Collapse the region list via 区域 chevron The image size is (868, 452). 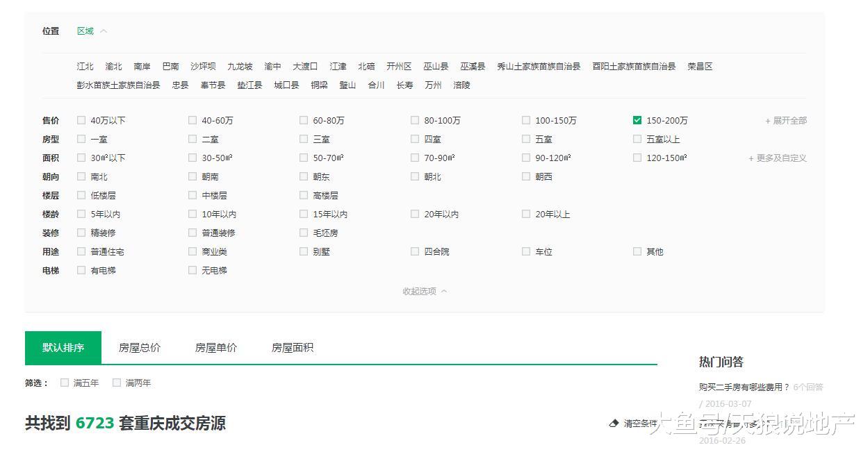[x=103, y=31]
